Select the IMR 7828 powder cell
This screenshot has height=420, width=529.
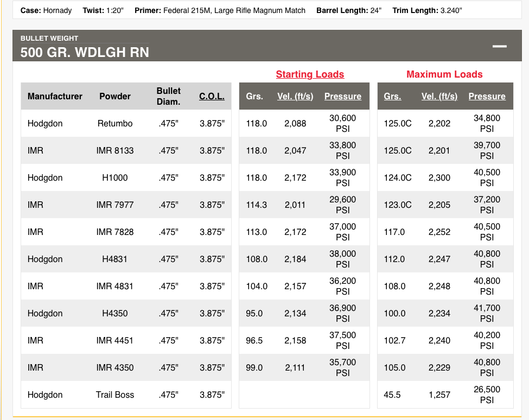click(115, 232)
